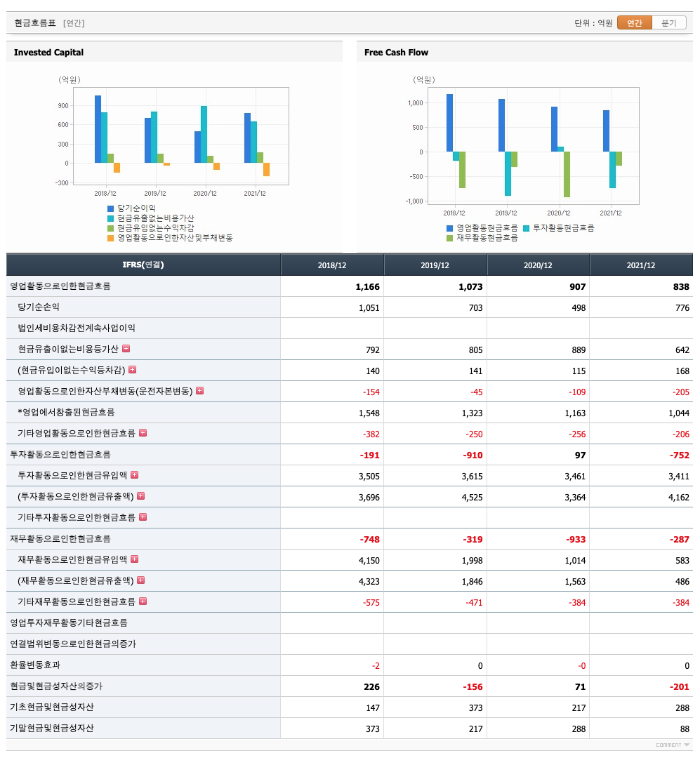700x758 pixels.
Task: Click the Invested Capital chart title
Action: (48, 52)
